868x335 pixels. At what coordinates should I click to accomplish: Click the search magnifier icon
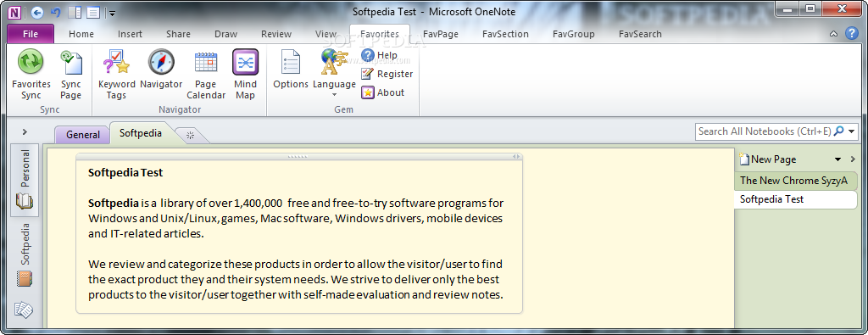[x=838, y=131]
